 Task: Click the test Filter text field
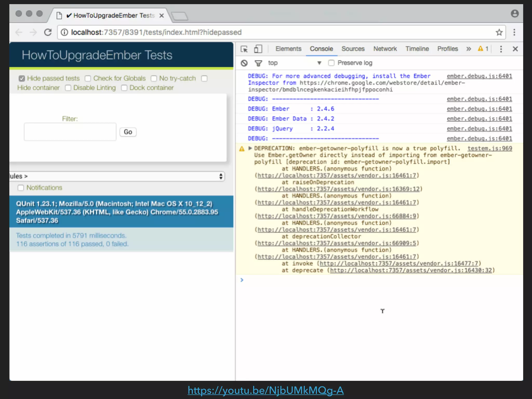click(70, 132)
